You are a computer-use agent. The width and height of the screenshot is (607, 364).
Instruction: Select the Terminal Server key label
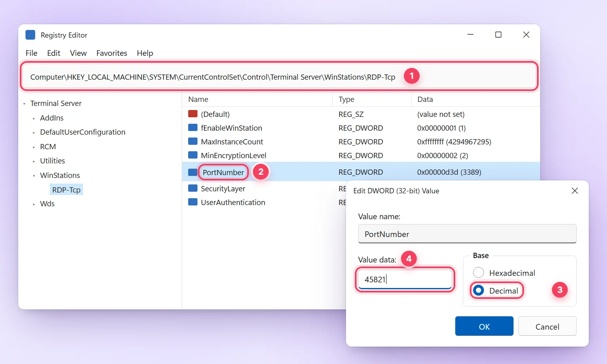pos(56,103)
